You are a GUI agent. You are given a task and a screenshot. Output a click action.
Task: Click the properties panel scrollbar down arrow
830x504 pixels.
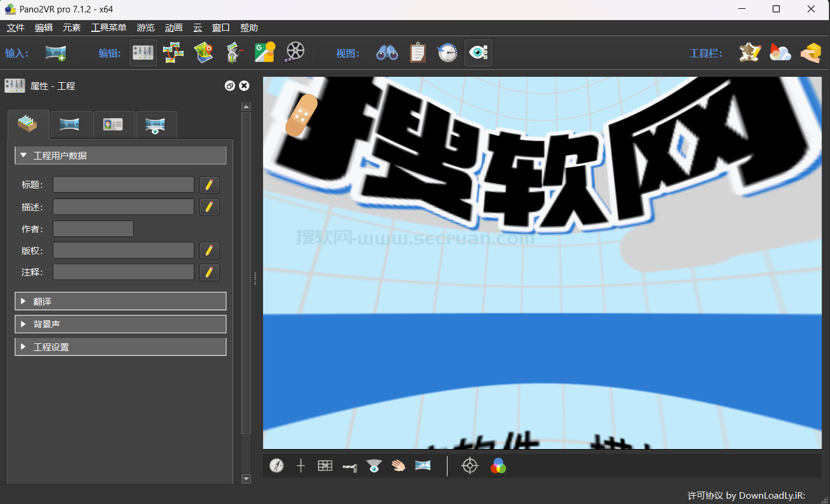pos(247,479)
